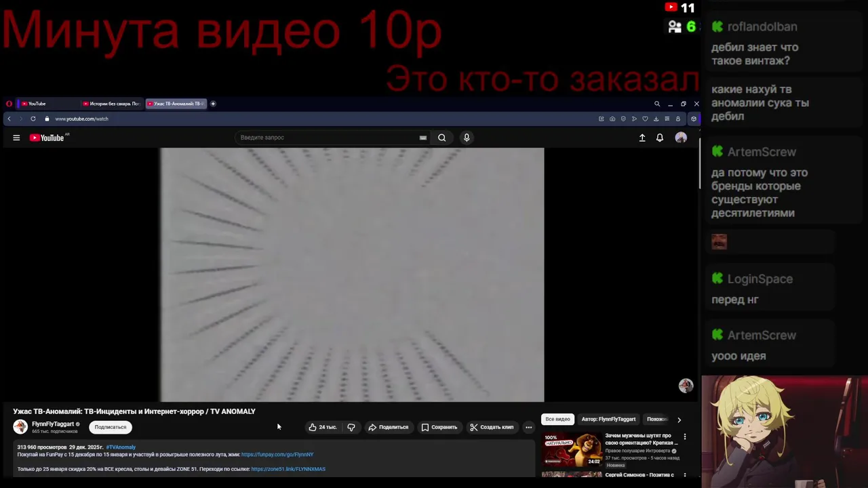The image size is (868, 488).
Task: Go forward with browser forward arrow
Action: coord(21,119)
